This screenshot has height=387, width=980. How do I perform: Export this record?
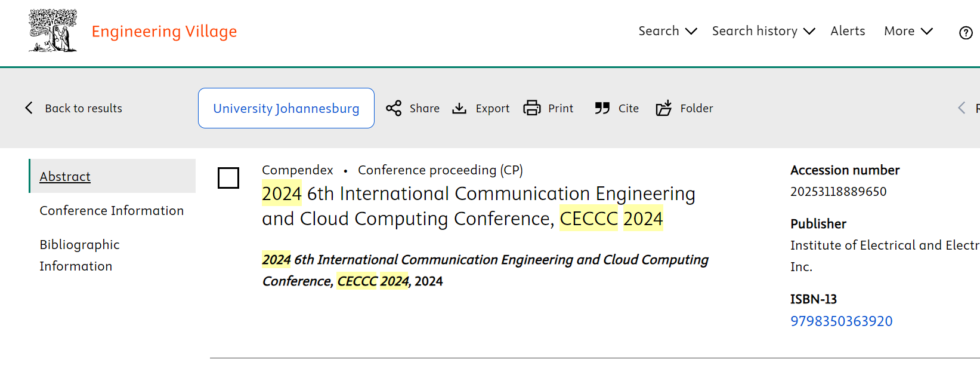481,108
